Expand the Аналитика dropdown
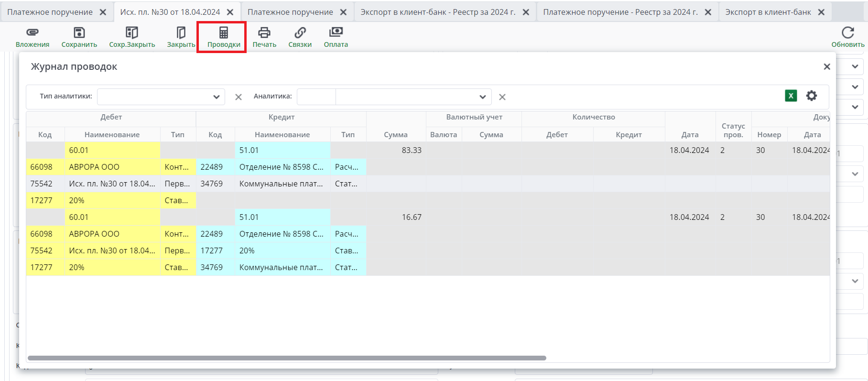 tap(482, 97)
